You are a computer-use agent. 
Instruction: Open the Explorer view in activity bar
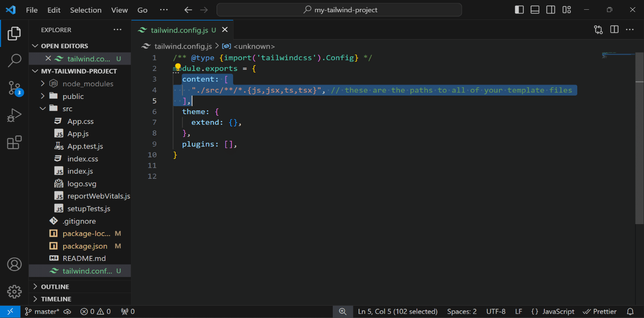(x=14, y=33)
